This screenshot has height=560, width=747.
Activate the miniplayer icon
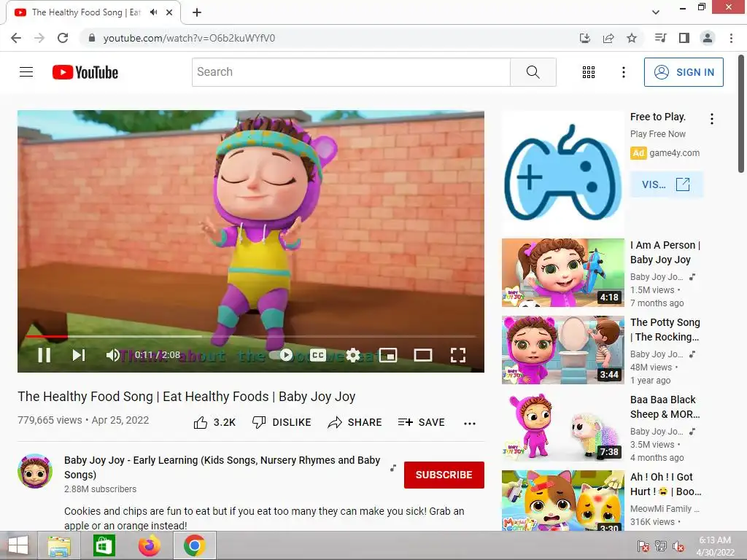(388, 355)
